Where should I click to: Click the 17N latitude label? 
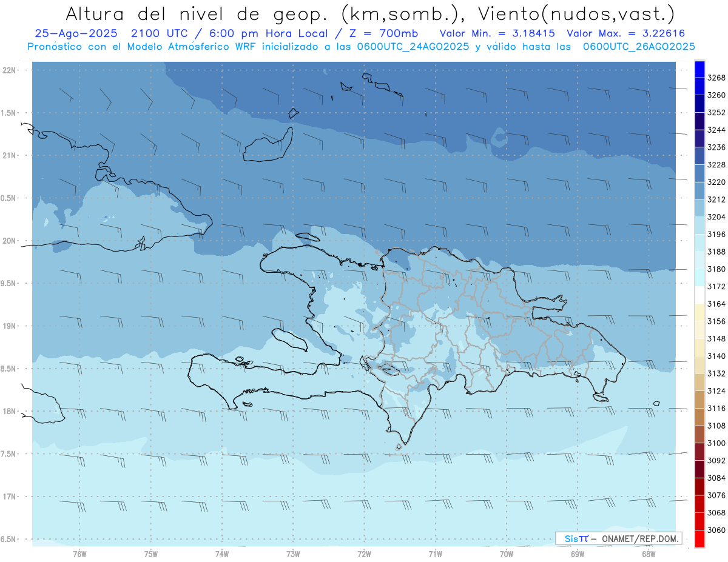pos(10,497)
